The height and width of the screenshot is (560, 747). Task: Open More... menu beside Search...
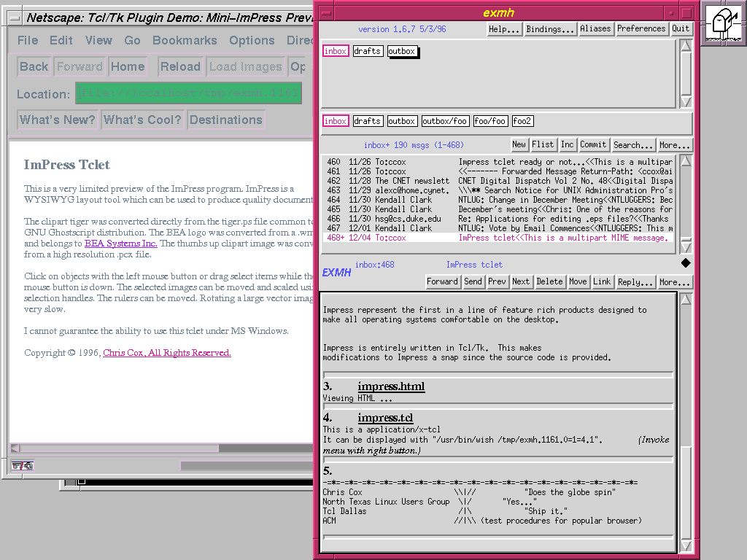click(674, 145)
